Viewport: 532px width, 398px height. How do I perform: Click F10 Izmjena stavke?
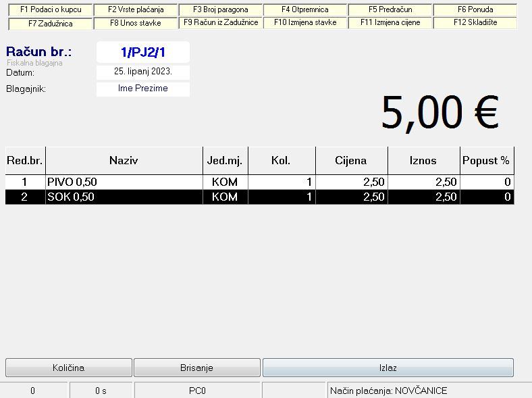click(305, 23)
